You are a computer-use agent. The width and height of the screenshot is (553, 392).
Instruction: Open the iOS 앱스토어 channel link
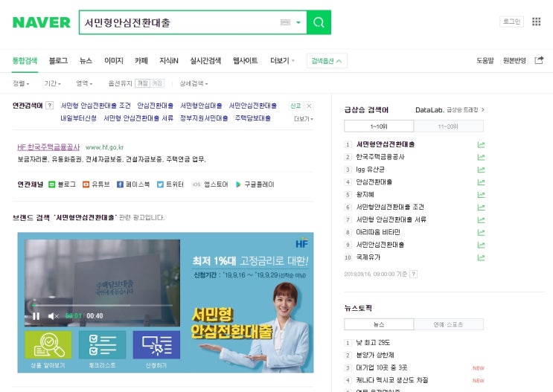point(210,184)
